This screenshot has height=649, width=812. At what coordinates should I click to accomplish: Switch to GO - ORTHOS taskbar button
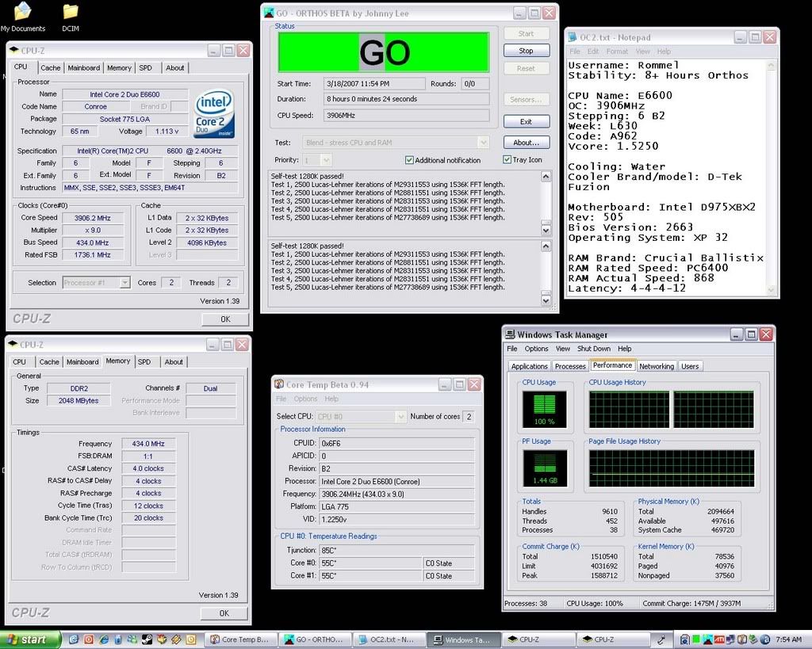(315, 639)
